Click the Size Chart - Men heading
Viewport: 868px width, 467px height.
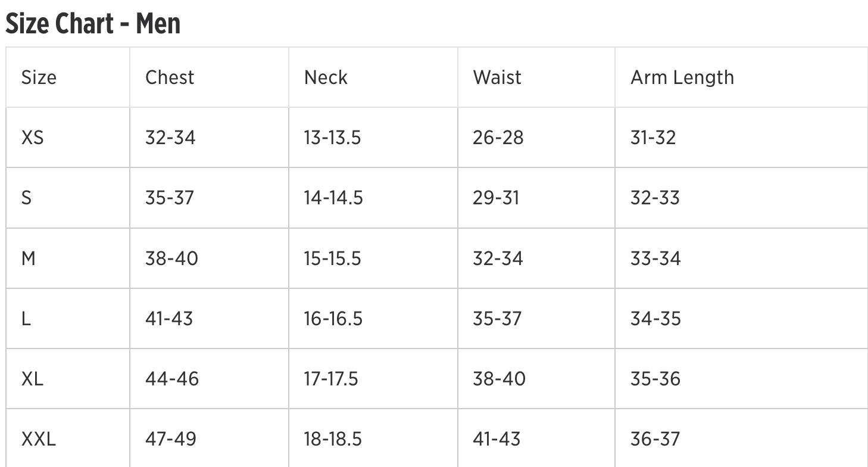93,24
